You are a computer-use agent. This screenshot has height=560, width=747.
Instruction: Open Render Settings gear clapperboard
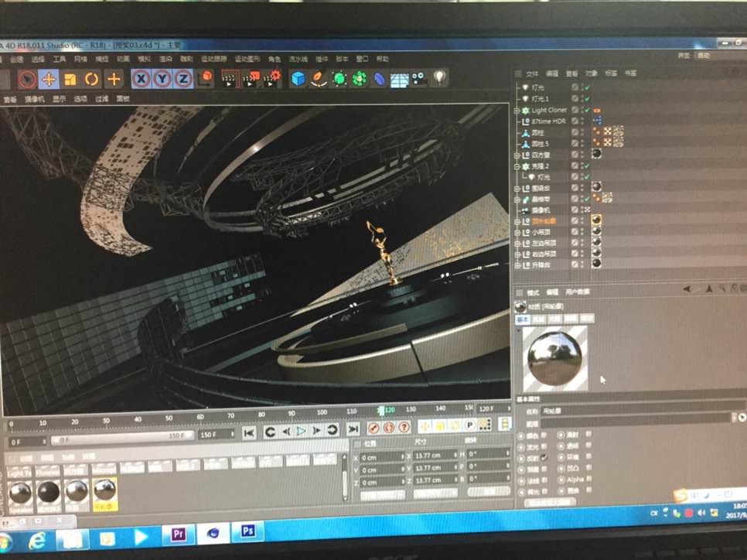[x=273, y=79]
